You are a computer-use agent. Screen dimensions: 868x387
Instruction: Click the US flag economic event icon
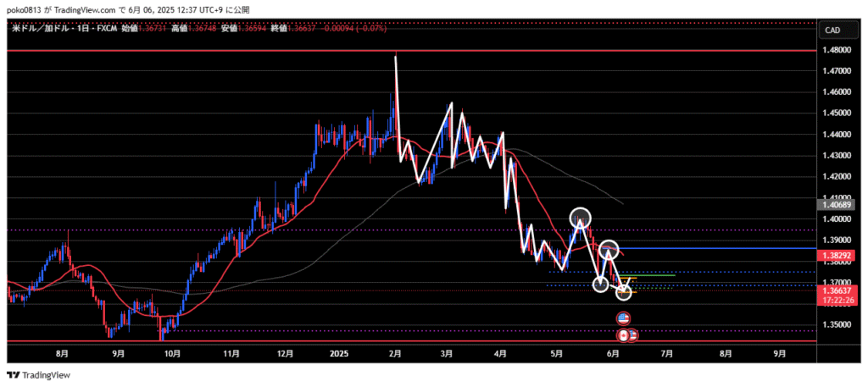[624, 318]
